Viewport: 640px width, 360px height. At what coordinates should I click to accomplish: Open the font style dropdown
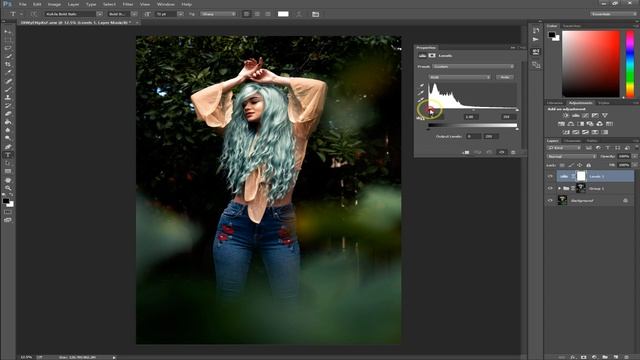click(x=122, y=14)
